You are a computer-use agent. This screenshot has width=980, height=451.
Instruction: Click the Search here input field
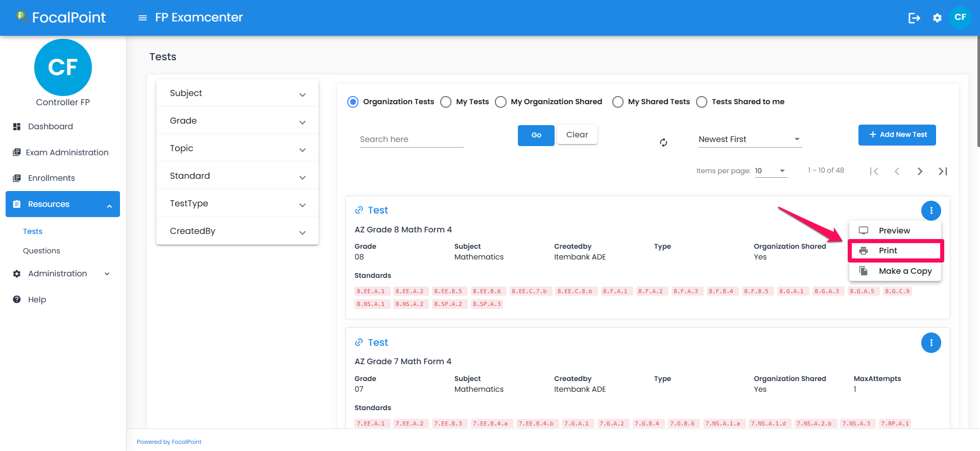tap(411, 139)
